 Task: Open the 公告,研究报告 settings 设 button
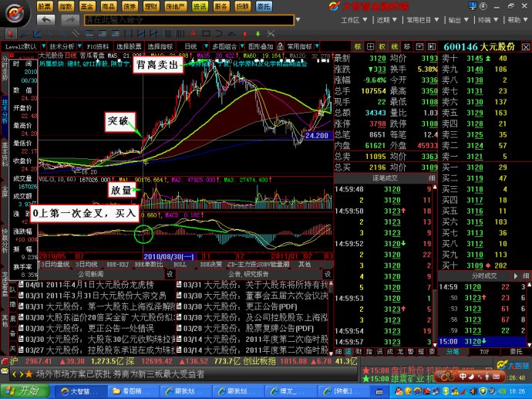tap(327, 274)
